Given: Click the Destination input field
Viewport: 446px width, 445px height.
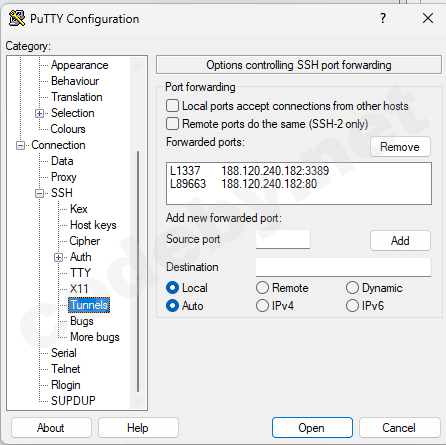Looking at the screenshot, I should [x=343, y=267].
